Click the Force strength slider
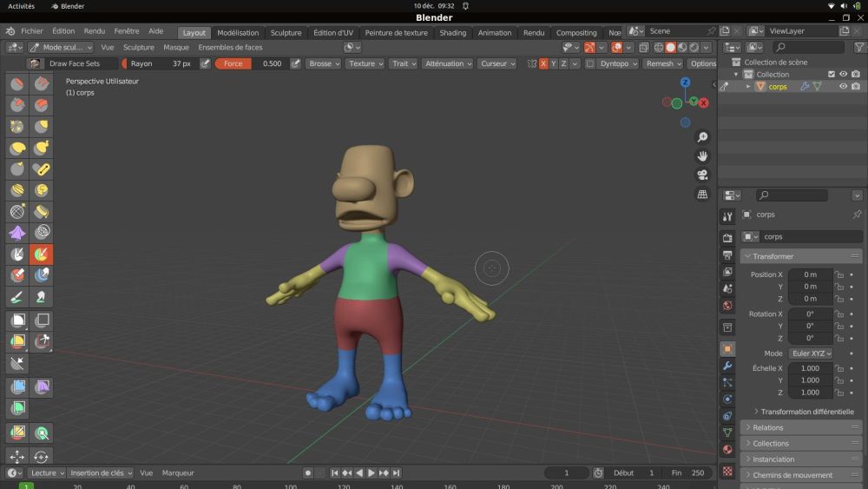 251,63
